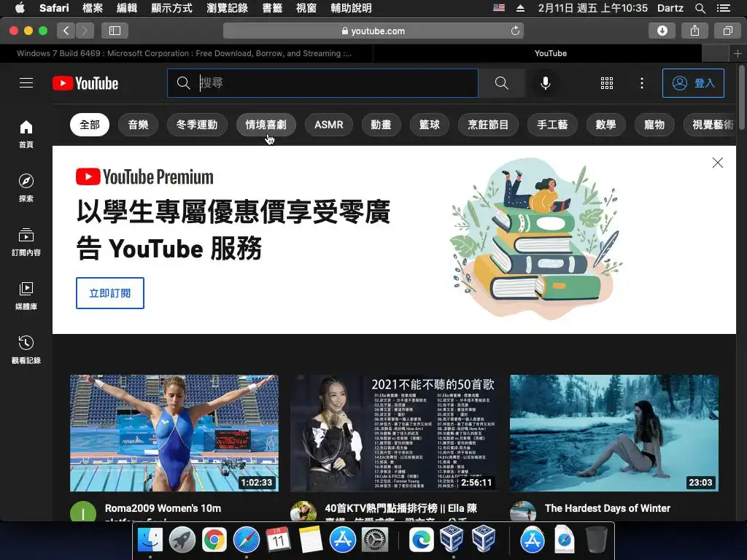The height and width of the screenshot is (560, 747).
Task: Open Spotlight search in the menu bar
Action: (700, 8)
